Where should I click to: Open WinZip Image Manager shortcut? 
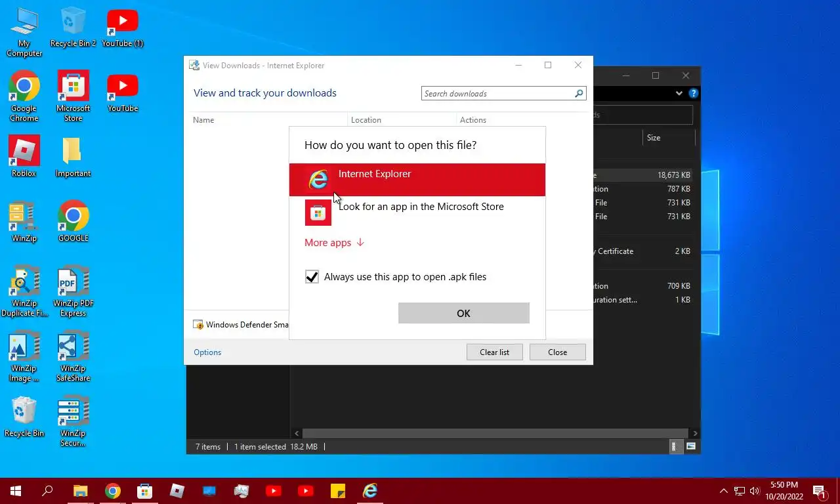pos(24,356)
